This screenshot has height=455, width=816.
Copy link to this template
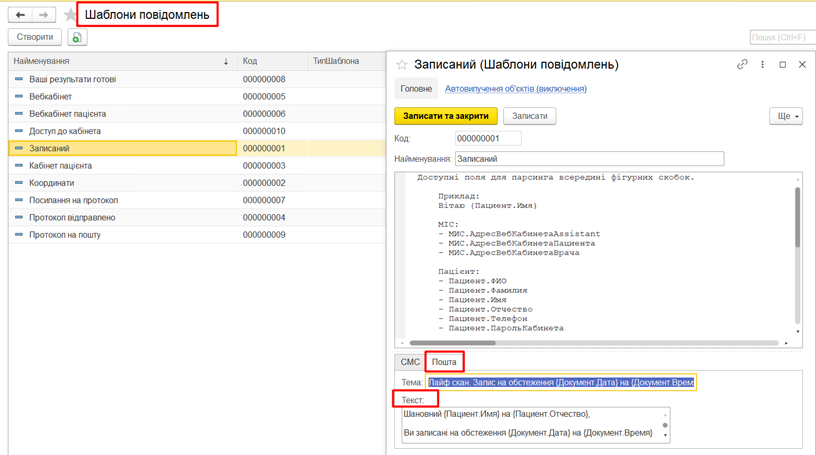pyautogui.click(x=742, y=65)
